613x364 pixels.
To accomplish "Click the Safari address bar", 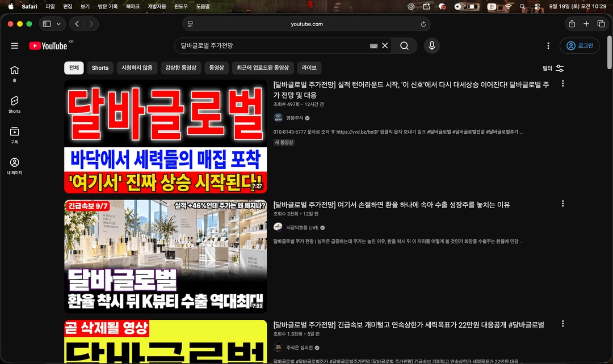I will click(x=306, y=24).
